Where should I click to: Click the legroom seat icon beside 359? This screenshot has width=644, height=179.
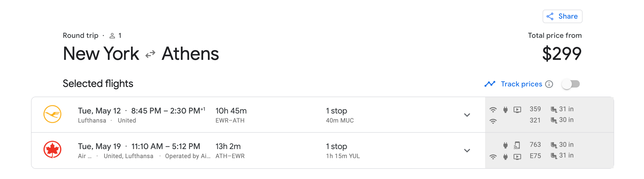coord(554,110)
